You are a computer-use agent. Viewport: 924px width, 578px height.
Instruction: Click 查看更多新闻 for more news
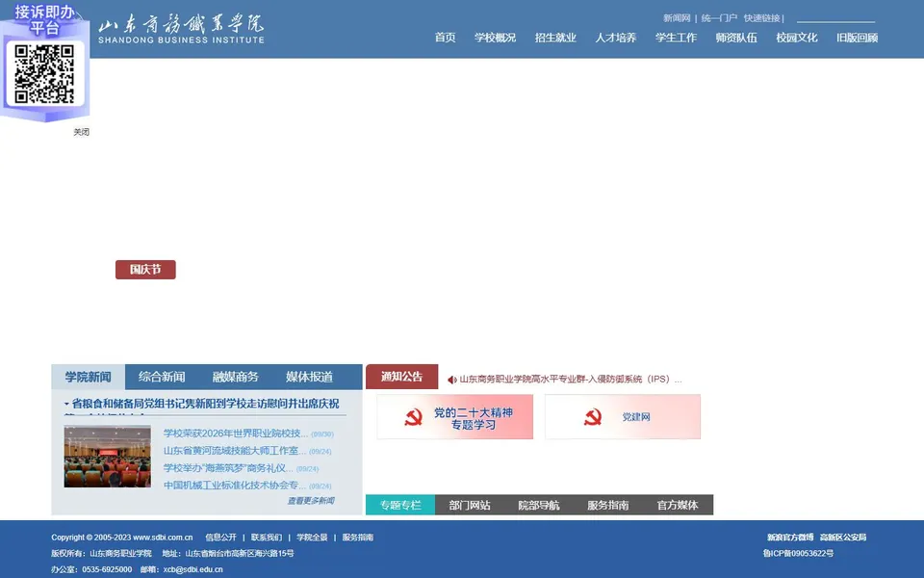point(311,501)
